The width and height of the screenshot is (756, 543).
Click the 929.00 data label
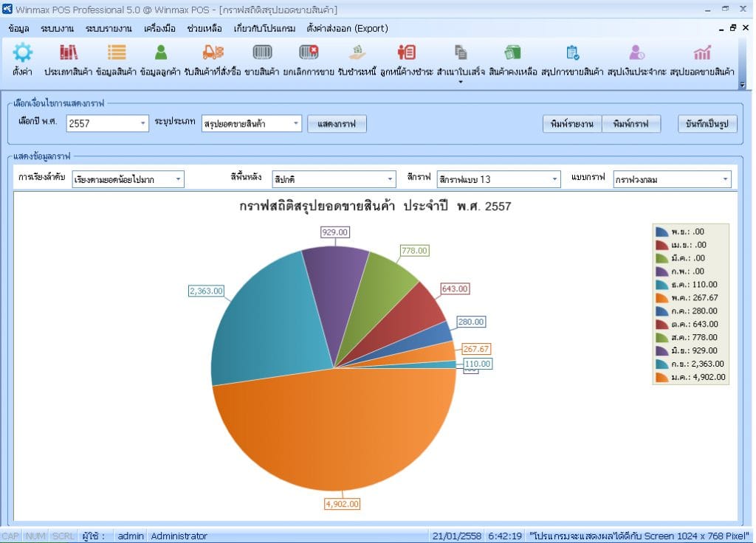coord(335,232)
